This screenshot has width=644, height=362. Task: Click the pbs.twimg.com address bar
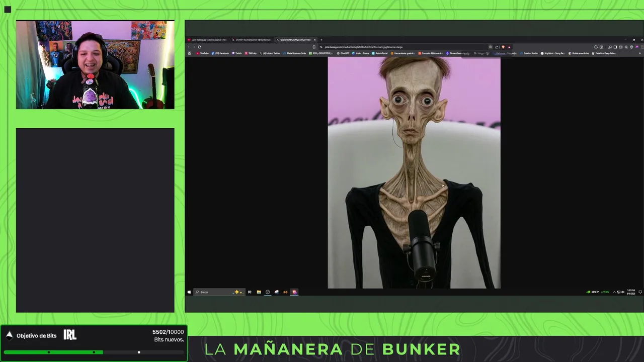click(403, 47)
